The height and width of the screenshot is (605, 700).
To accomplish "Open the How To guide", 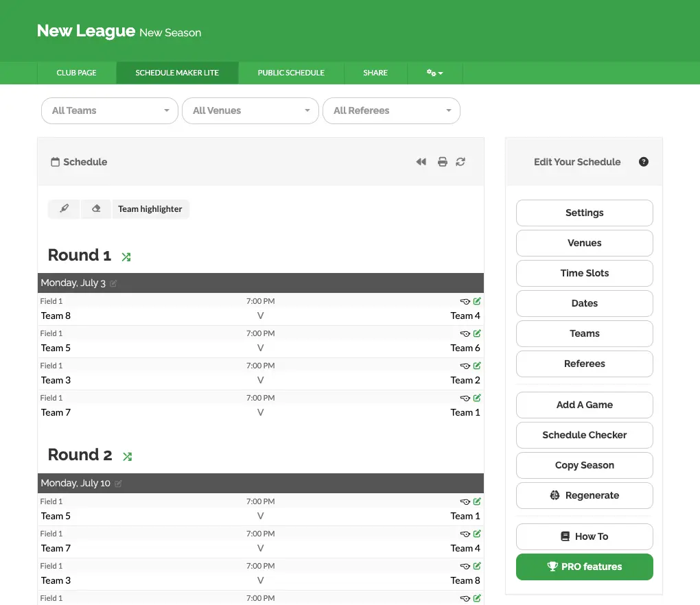I will (x=585, y=536).
